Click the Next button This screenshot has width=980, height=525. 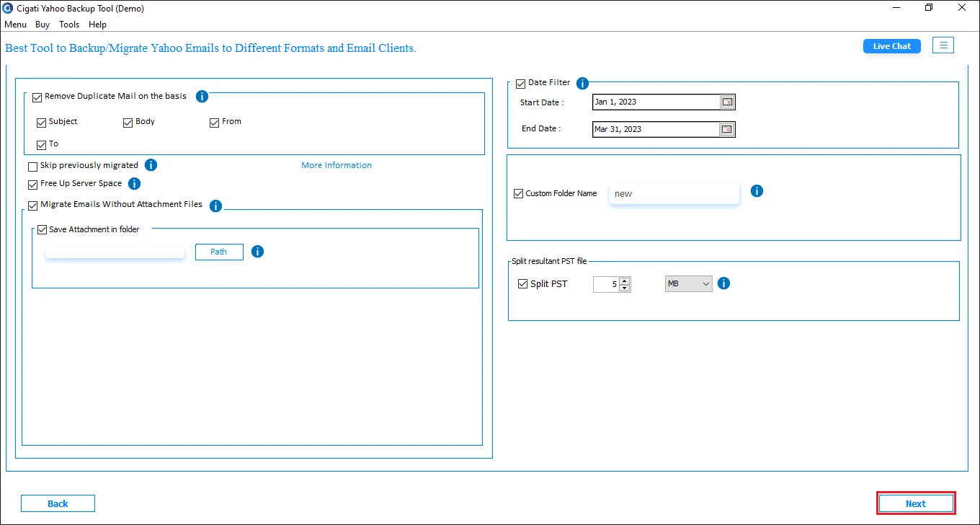coord(916,503)
